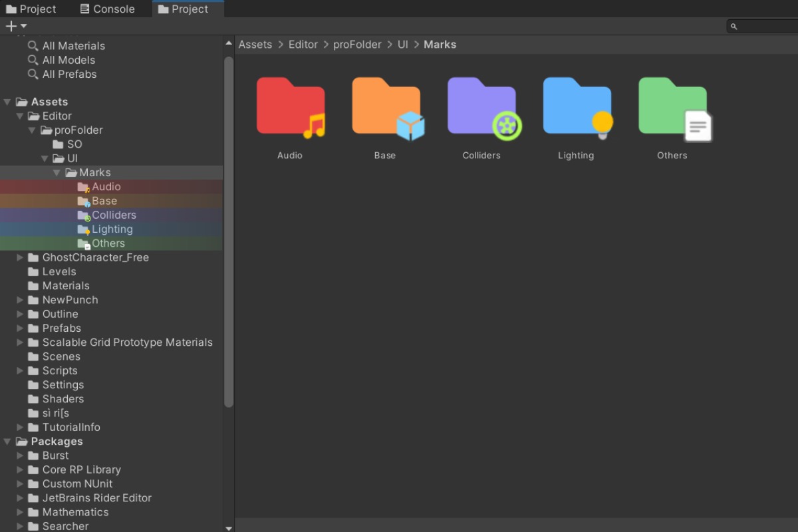
Task: Switch to the first Project tab
Action: 31,9
